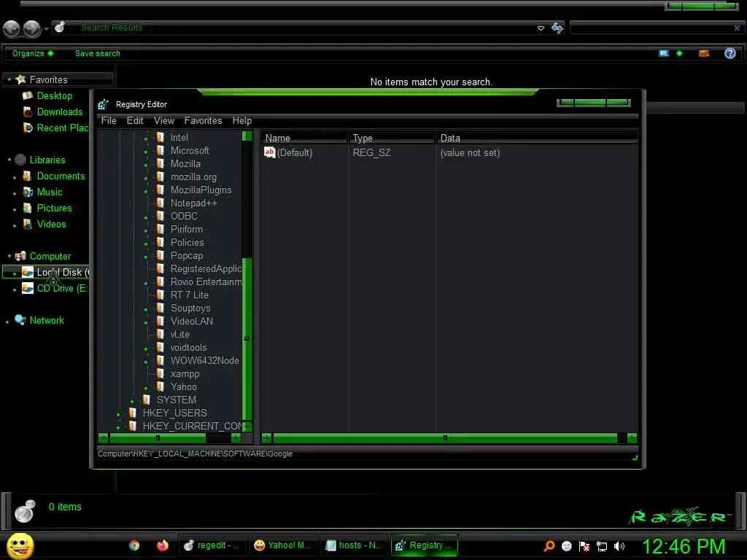The image size is (747, 560).
Task: Toggle the Explorer preview pane icon
Action: point(704,53)
